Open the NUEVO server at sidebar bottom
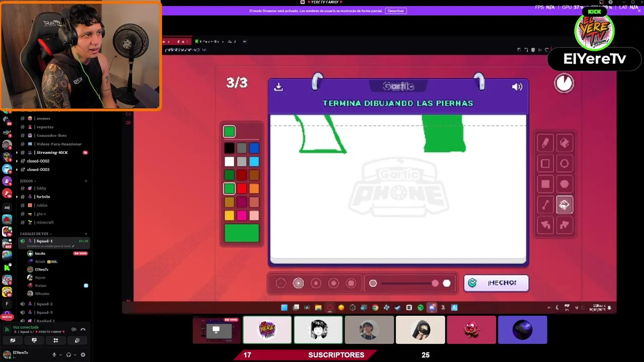 click(x=7, y=317)
